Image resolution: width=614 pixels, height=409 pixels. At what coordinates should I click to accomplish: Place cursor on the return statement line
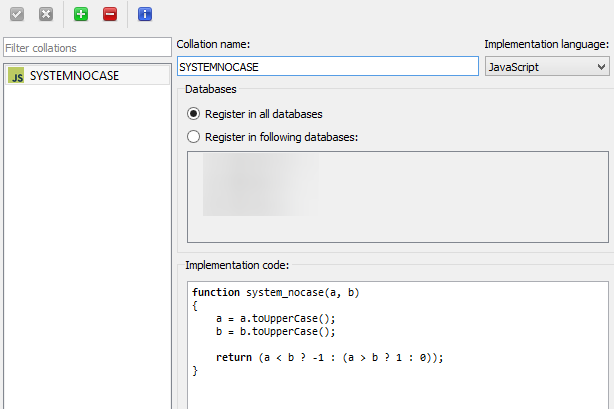click(x=328, y=357)
